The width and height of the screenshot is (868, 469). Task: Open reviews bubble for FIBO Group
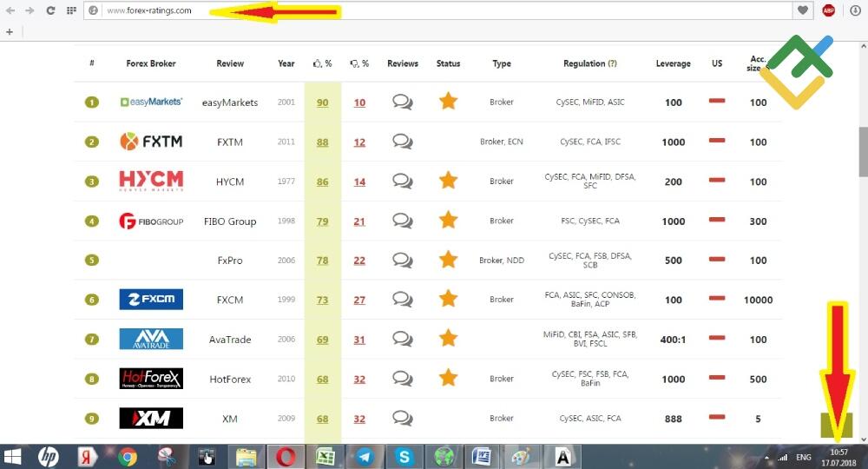(403, 221)
